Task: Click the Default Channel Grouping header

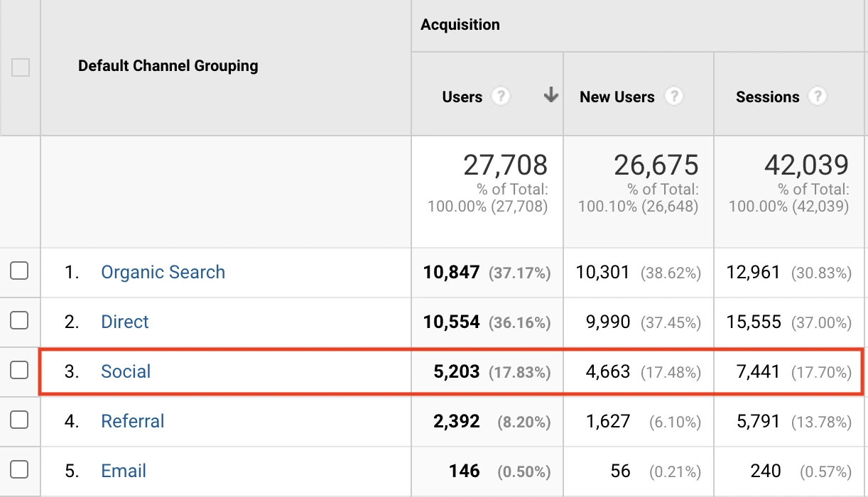Action: click(x=168, y=66)
